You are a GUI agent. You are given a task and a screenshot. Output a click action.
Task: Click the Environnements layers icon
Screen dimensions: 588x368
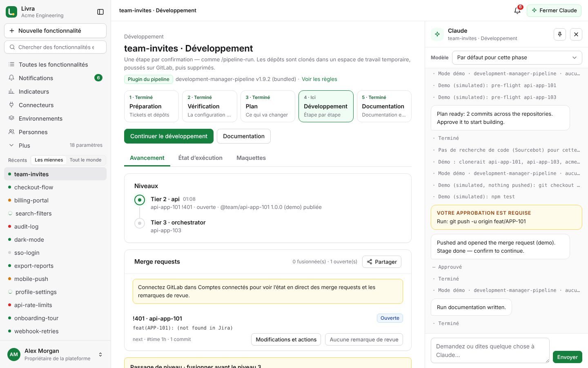coord(11,119)
